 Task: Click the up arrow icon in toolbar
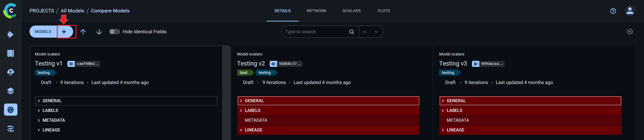coord(83,32)
